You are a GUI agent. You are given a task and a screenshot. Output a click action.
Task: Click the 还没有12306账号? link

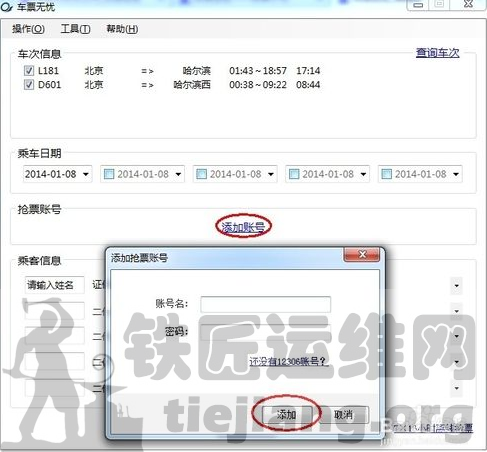click(x=289, y=361)
